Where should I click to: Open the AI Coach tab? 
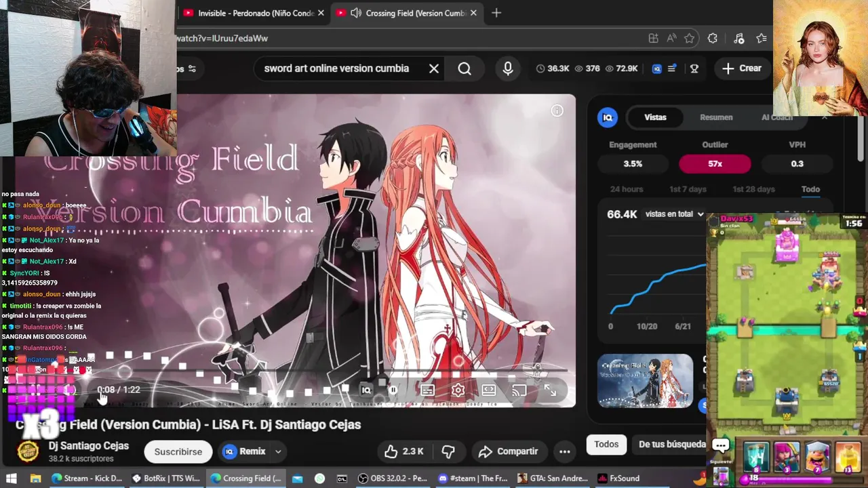pyautogui.click(x=777, y=117)
